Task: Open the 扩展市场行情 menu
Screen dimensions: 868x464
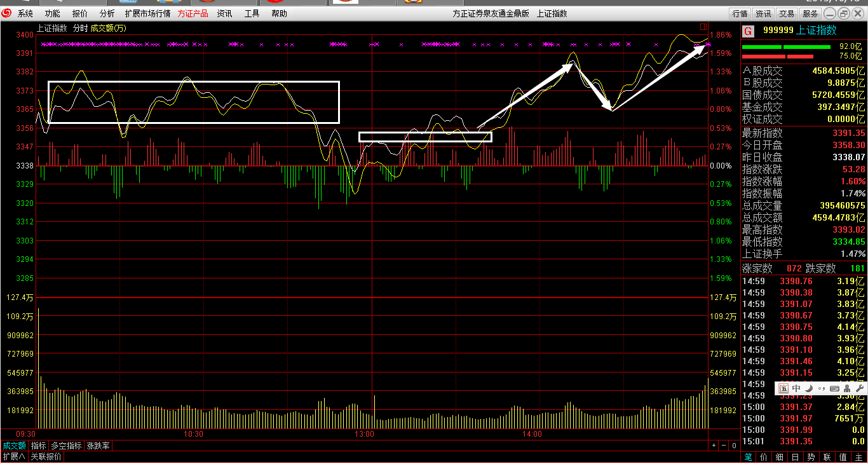Action: pyautogui.click(x=147, y=13)
